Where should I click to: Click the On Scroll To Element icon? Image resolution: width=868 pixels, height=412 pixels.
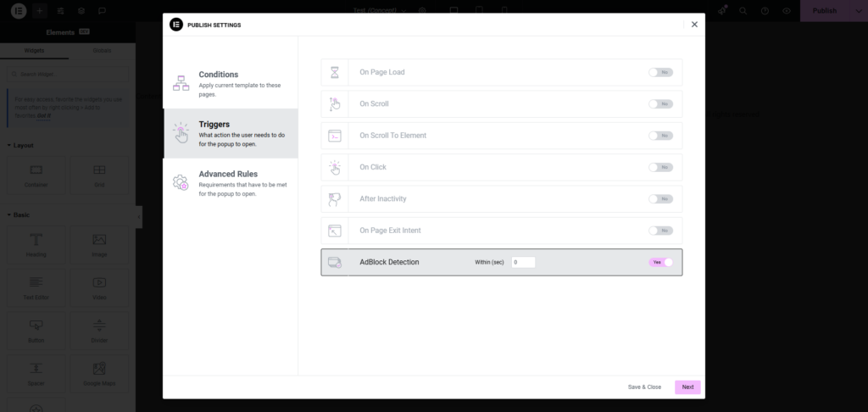click(334, 136)
